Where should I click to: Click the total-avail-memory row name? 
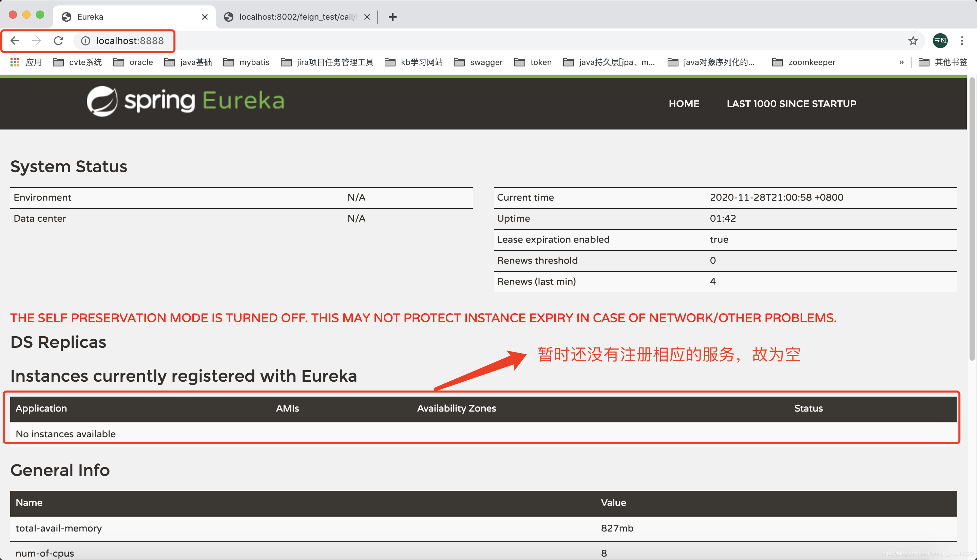[58, 528]
